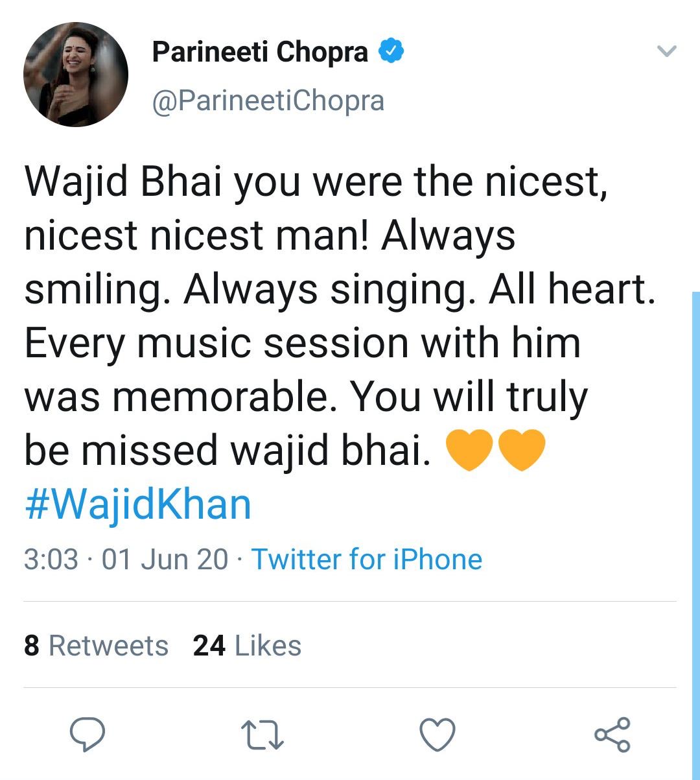Click the blue vertical scrollbar
This screenshot has width=700, height=780.
(696, 519)
